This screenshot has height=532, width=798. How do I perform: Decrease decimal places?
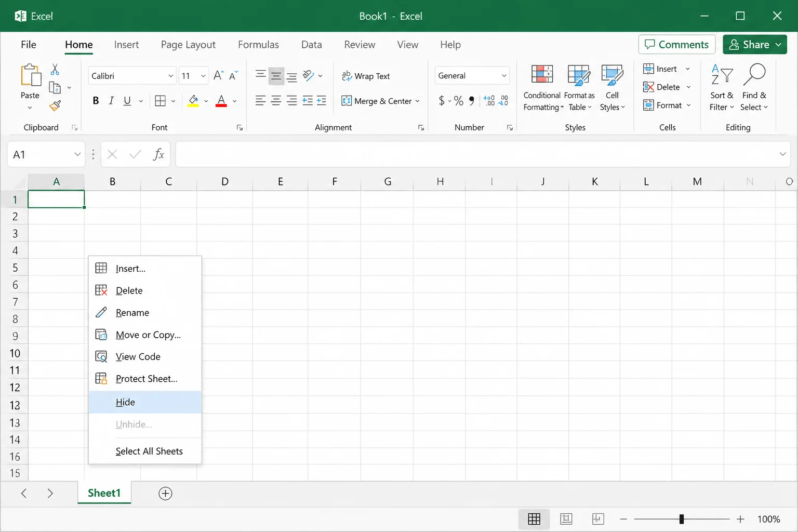(503, 101)
